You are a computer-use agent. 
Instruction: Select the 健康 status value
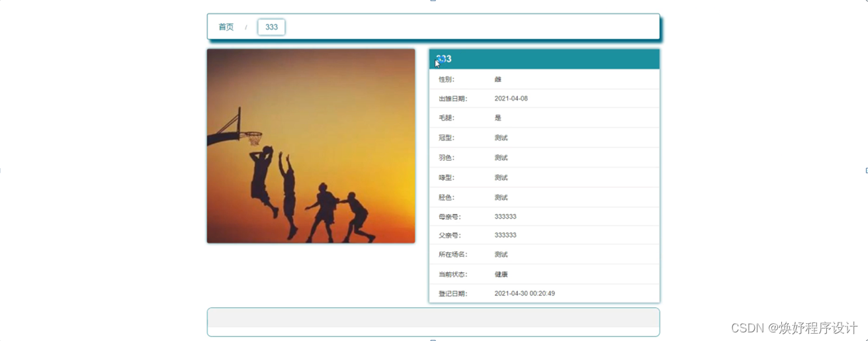click(x=501, y=274)
